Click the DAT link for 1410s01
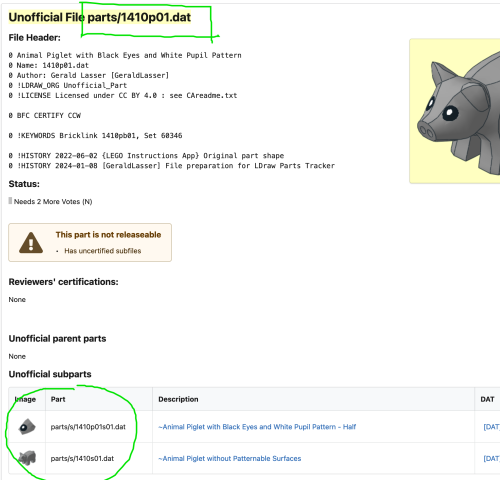The width and height of the screenshot is (500, 480). (x=491, y=458)
